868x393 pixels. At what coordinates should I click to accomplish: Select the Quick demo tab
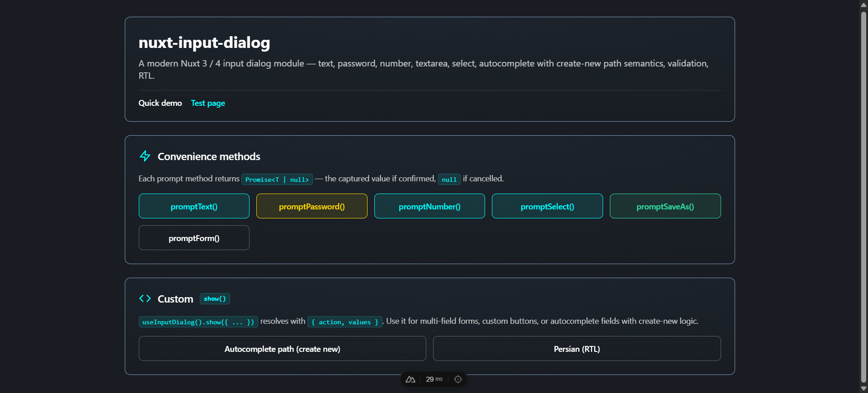160,103
